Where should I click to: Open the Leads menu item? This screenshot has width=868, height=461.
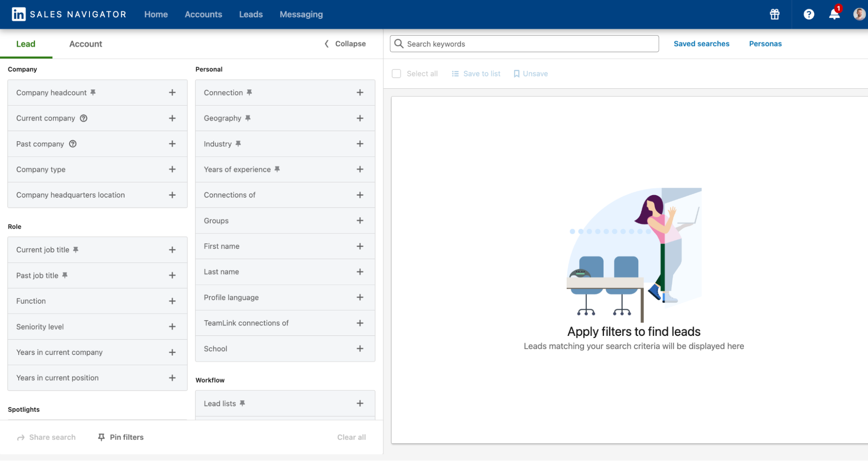click(x=251, y=14)
